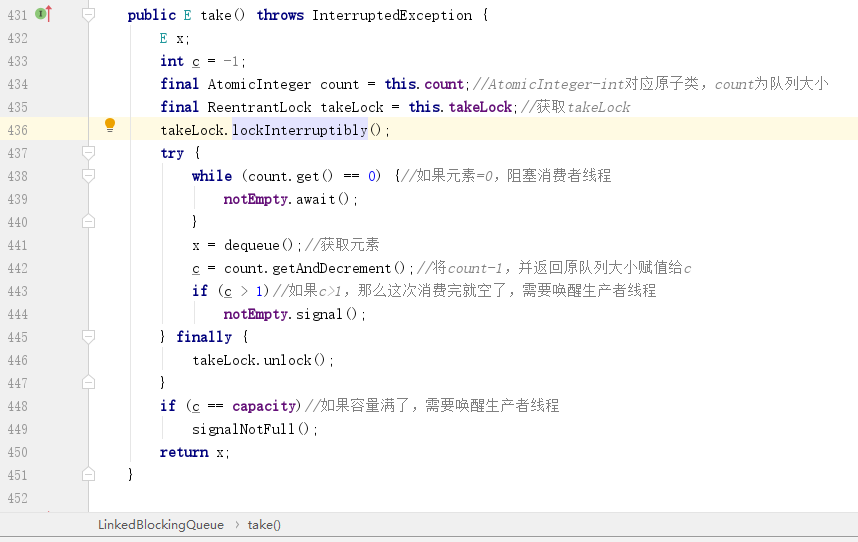Click line number 436 in the gutter
The height and width of the screenshot is (542, 858).
pos(18,130)
